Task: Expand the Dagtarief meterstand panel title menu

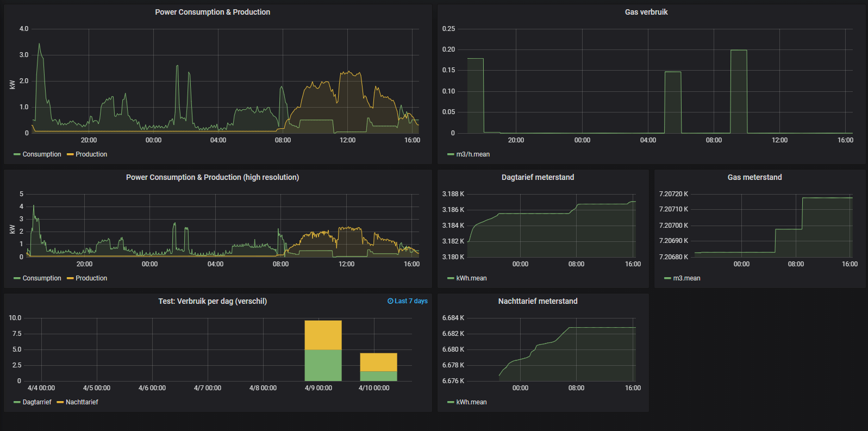Action: point(538,177)
